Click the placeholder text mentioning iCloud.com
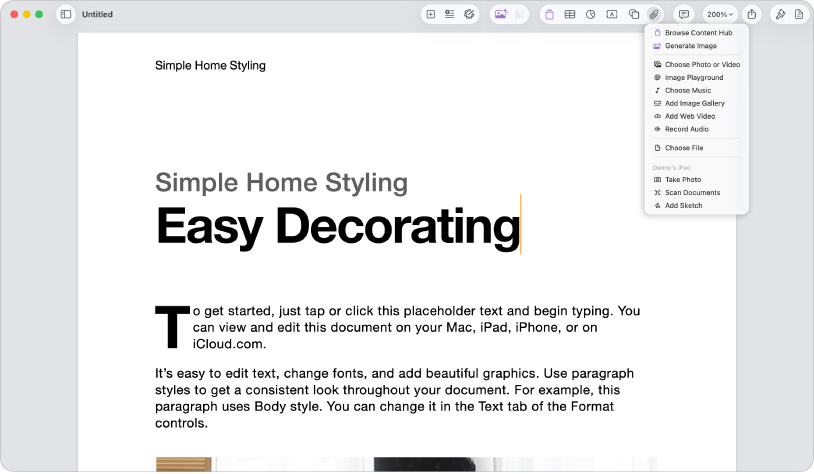 click(416, 328)
